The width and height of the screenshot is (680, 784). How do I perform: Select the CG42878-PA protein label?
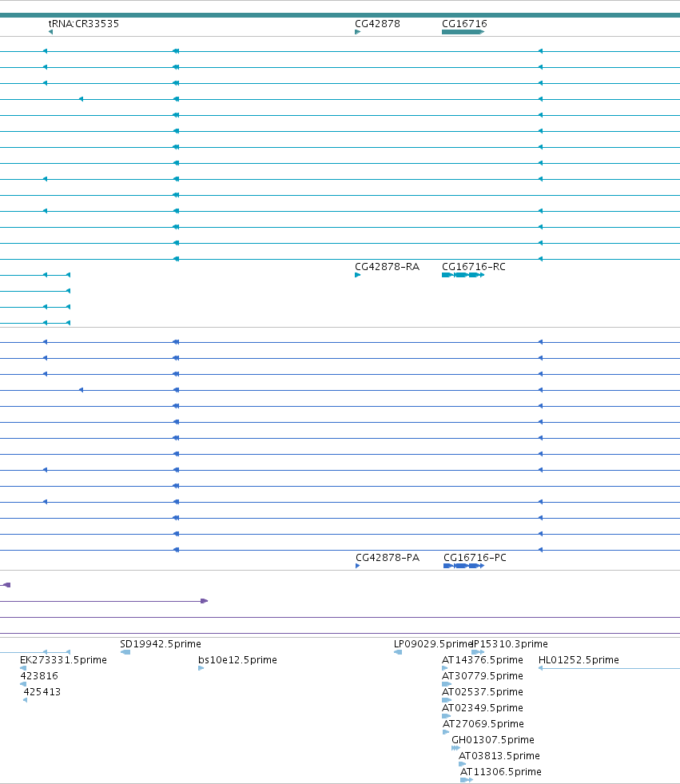click(x=388, y=558)
